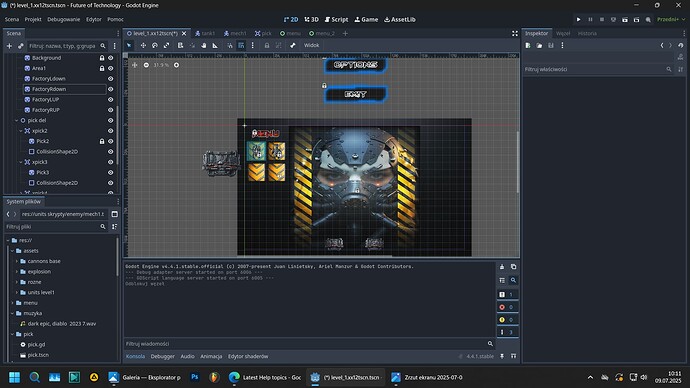Switch to the Debugger bottom tab
This screenshot has height=388, width=690.
[x=162, y=356]
